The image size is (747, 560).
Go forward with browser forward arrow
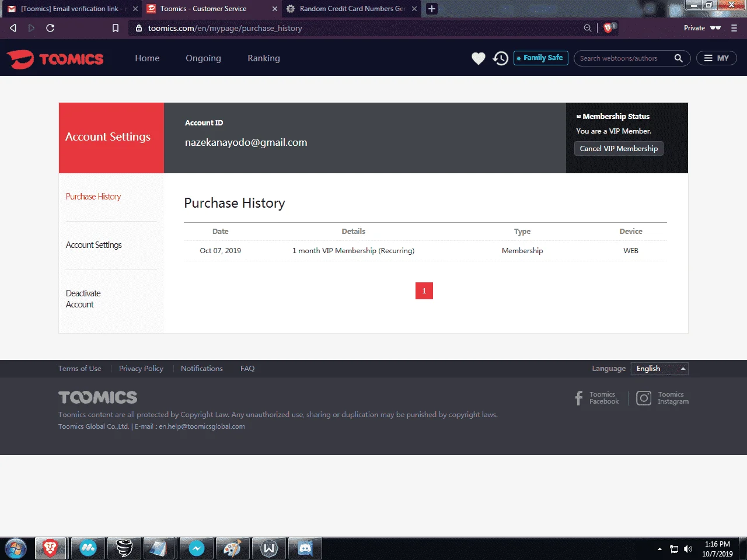(x=32, y=28)
